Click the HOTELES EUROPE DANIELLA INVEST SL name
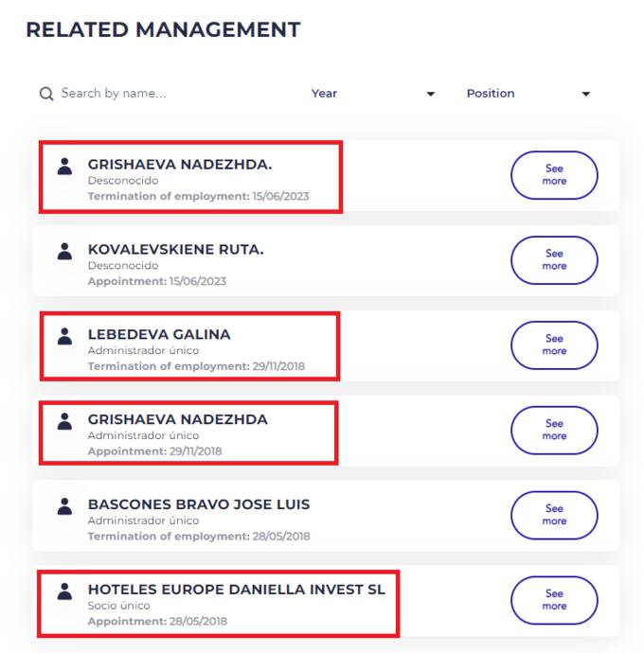The height and width of the screenshot is (653, 644). (237, 590)
